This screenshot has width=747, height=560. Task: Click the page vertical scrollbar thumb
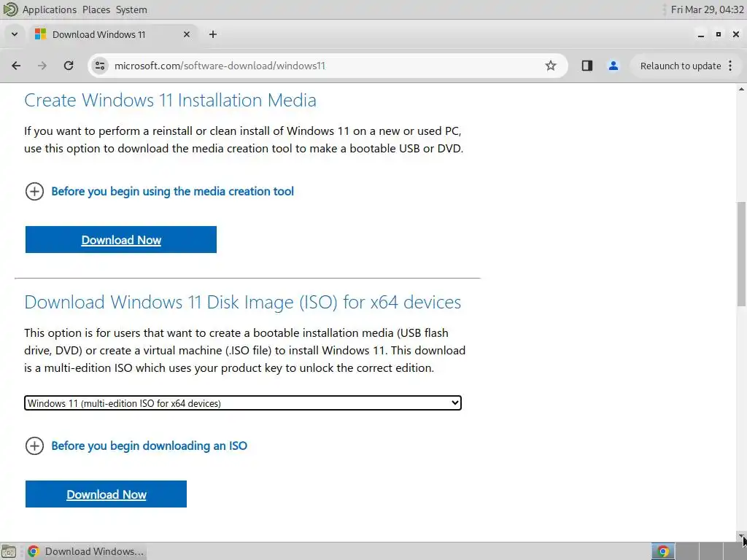pyautogui.click(x=741, y=254)
